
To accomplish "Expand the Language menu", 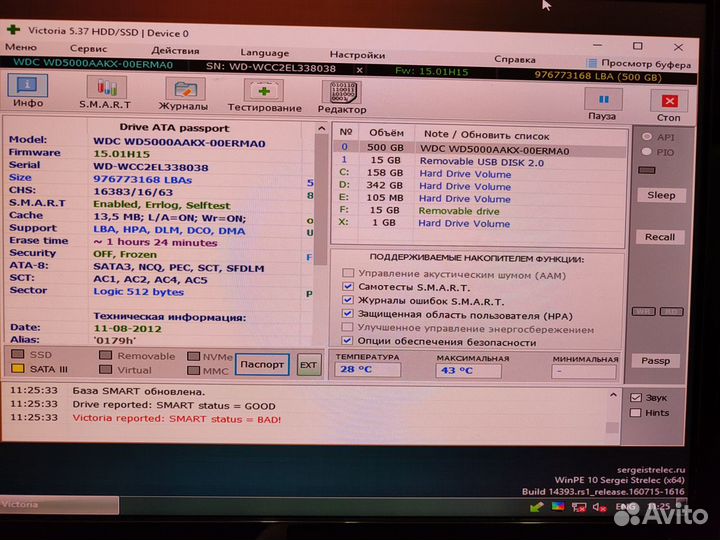I will (x=264, y=52).
